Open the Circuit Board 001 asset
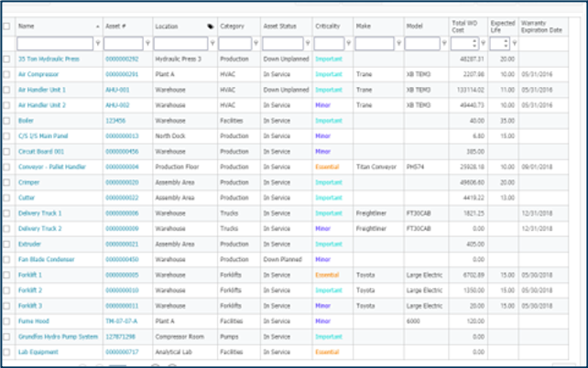Viewport: 588px width, 368px height. [x=41, y=151]
